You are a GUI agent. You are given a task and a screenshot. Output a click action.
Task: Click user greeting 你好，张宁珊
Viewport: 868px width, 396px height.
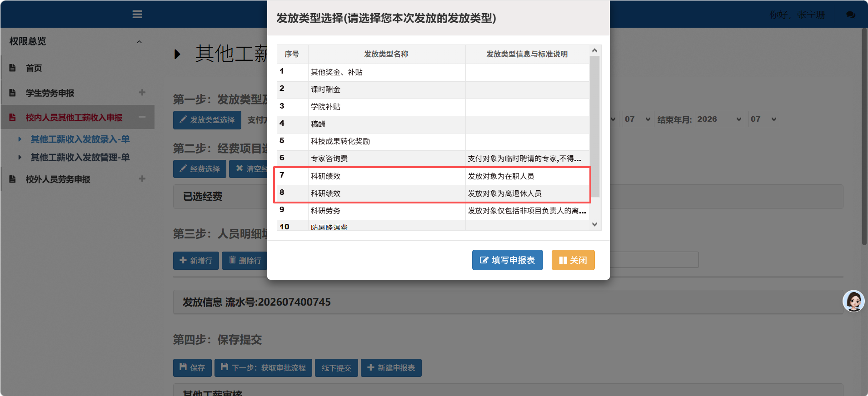coord(797,15)
